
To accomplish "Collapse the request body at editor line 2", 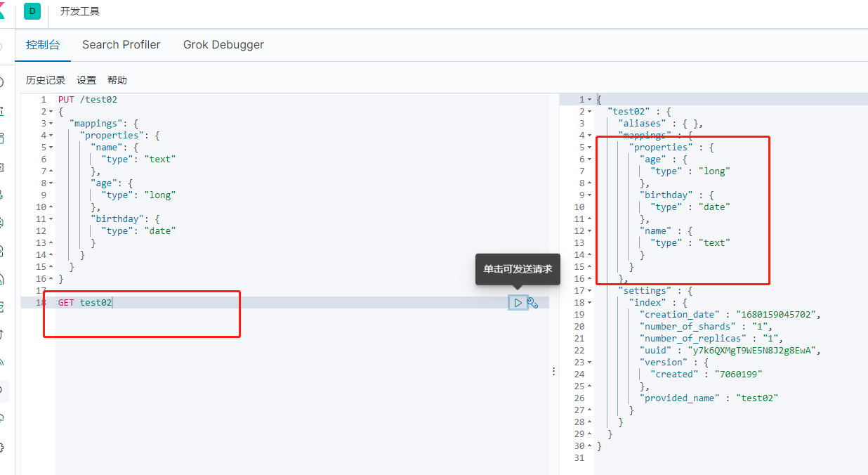I will point(51,112).
